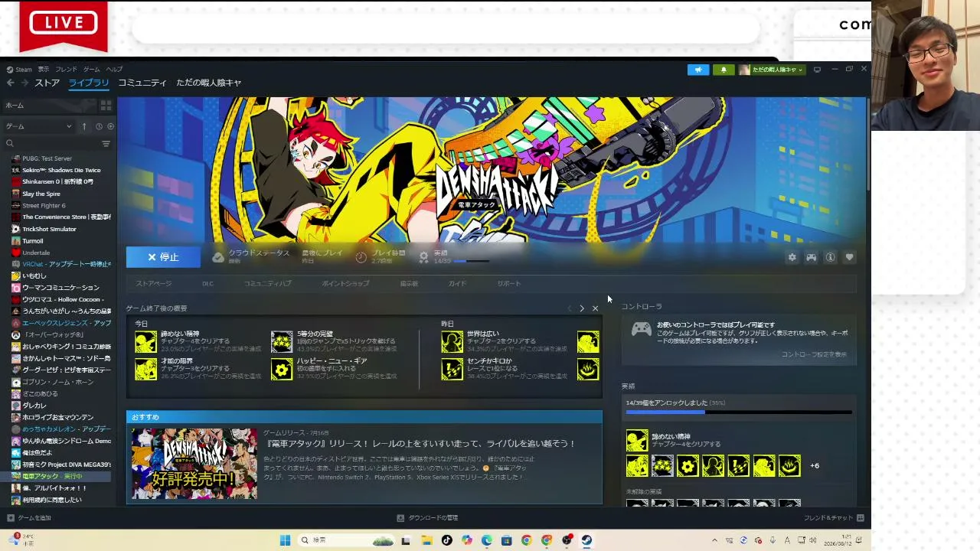This screenshot has width=980, height=551.
Task: Click the +6 more achievements indicator
Action: (x=815, y=466)
